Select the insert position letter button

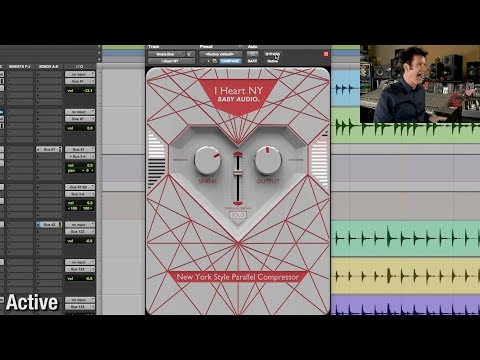coord(190,54)
